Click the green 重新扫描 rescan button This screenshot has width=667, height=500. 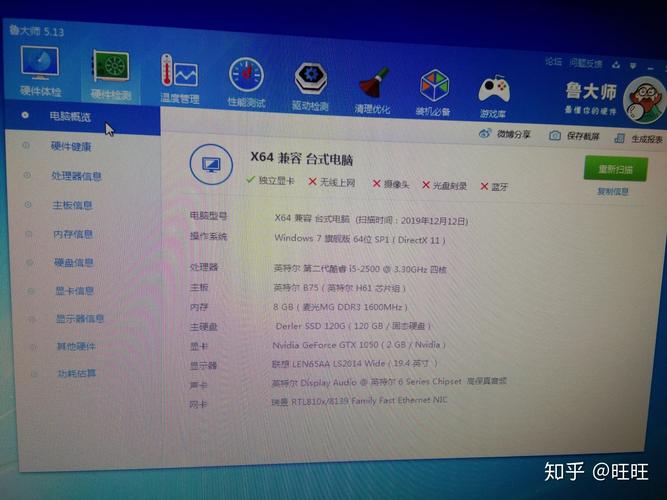click(x=616, y=169)
